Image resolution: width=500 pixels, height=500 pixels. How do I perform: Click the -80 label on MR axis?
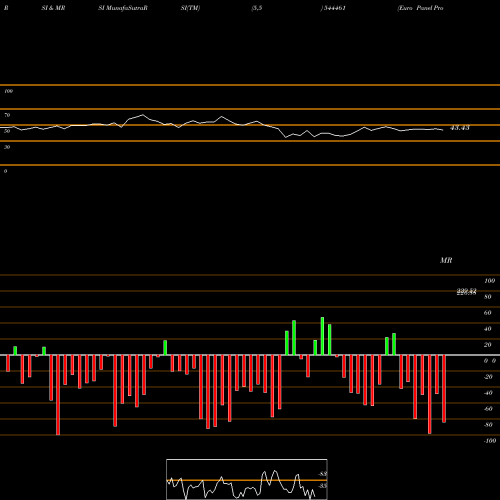point(488,425)
